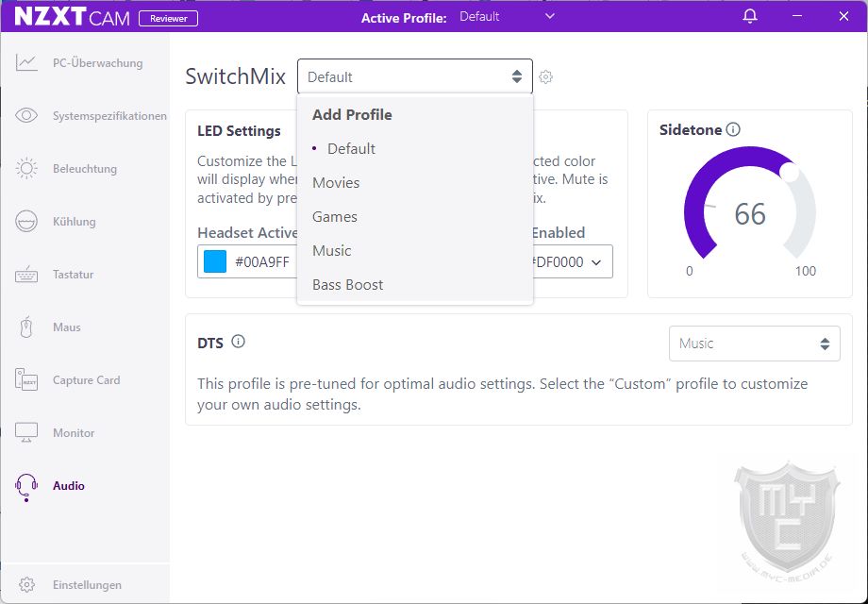Viewport: 868px width, 604px height.
Task: Select the Movies profile
Action: pyautogui.click(x=336, y=183)
